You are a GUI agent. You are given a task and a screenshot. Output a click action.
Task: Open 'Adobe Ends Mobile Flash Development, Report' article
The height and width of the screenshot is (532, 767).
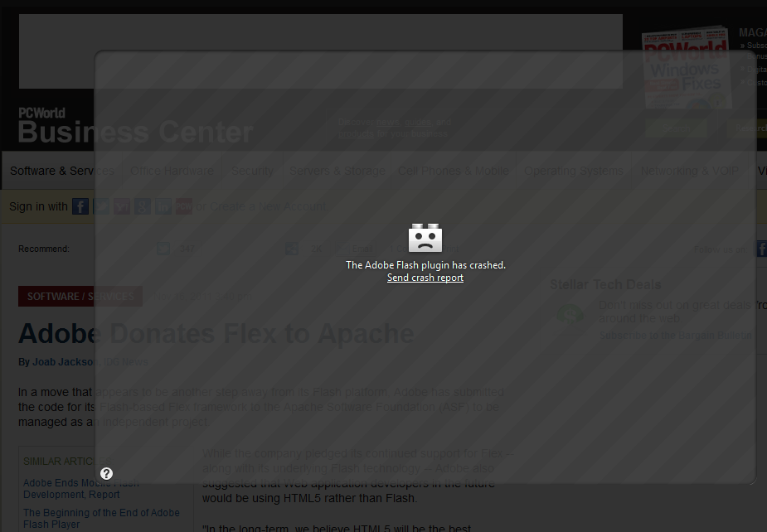point(81,488)
